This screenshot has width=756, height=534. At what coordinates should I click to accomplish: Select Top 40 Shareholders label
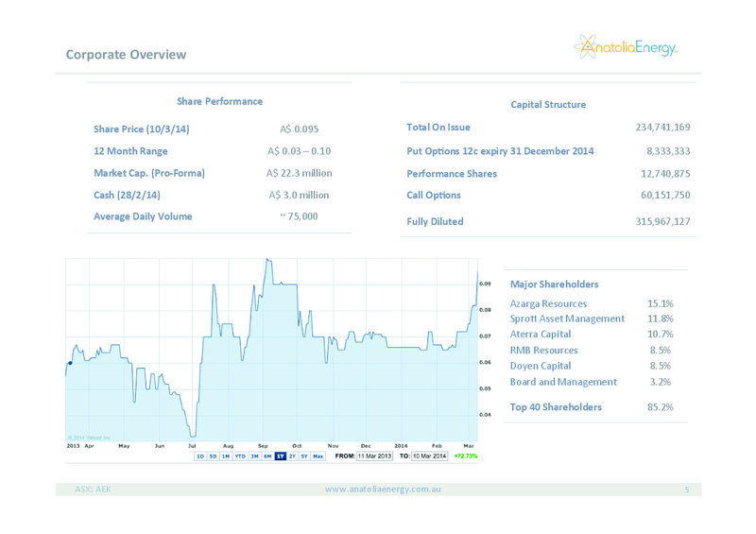pos(556,407)
